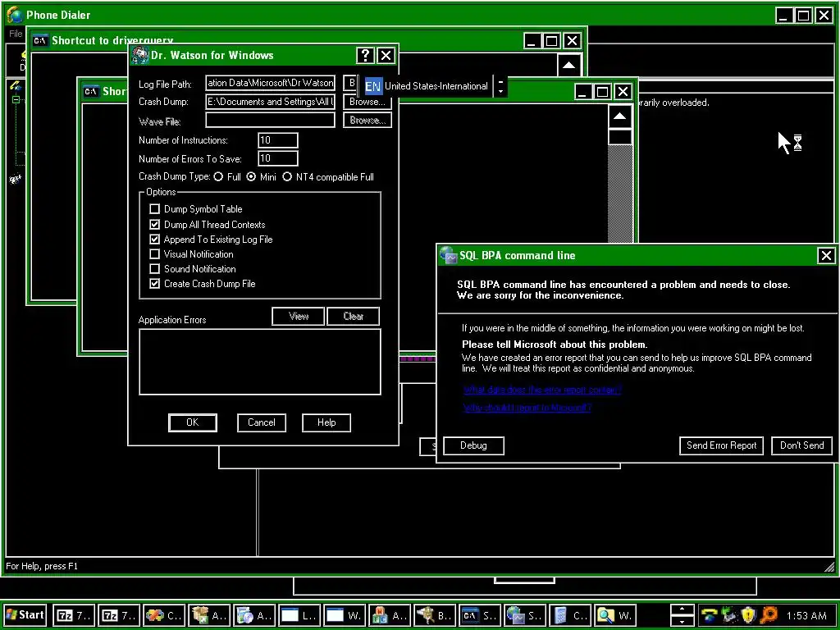The height and width of the screenshot is (630, 840).
Task: Click the Log File Path field
Action: pos(271,83)
